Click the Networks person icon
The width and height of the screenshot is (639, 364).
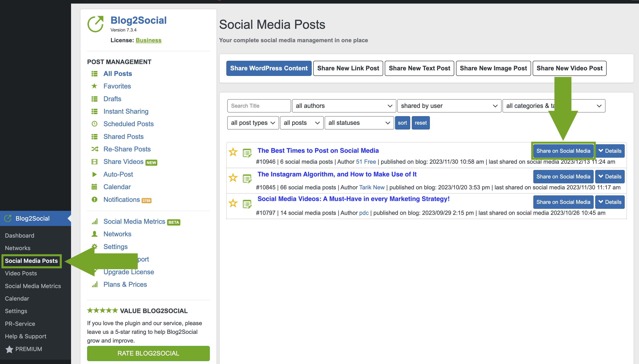tap(94, 234)
